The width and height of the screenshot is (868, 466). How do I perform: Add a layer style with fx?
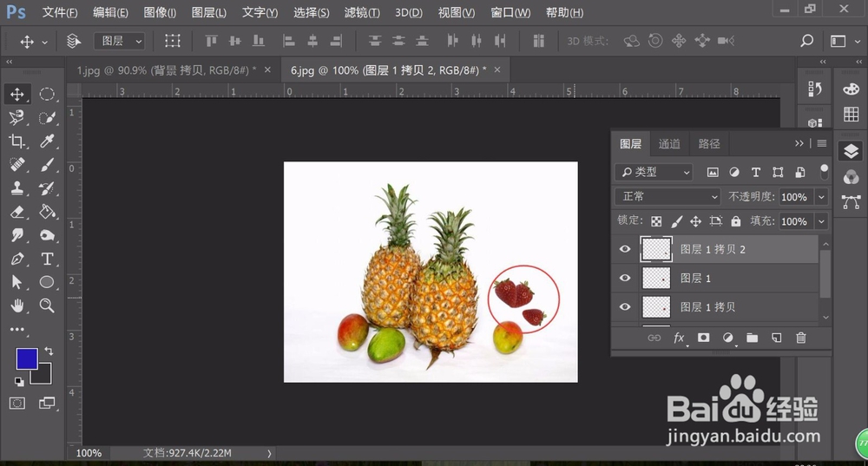pos(680,338)
